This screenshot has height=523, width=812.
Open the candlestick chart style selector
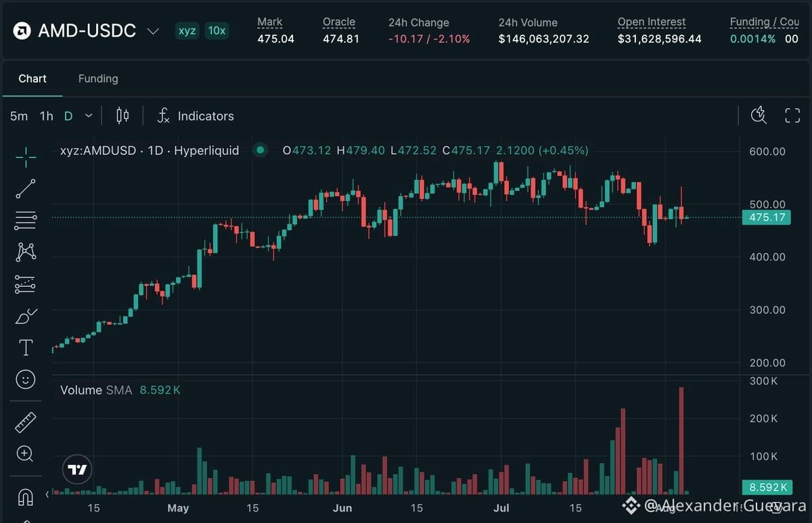[x=122, y=116]
